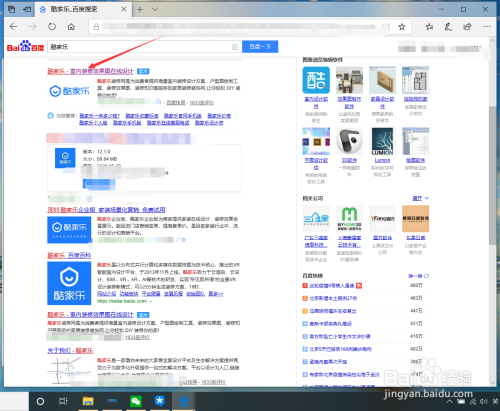Click the 酷 app icon in sidebar
The width and height of the screenshot is (500, 411).
(316, 80)
